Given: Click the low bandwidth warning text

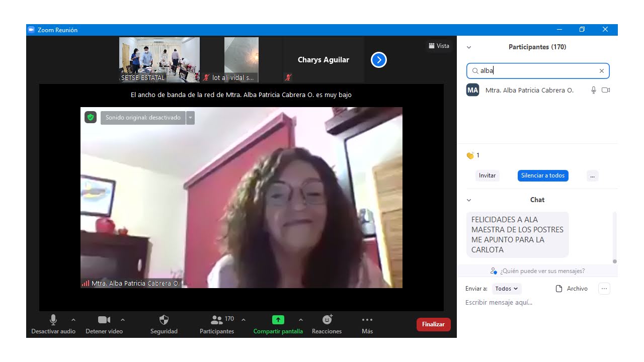Looking at the screenshot, I should [241, 95].
